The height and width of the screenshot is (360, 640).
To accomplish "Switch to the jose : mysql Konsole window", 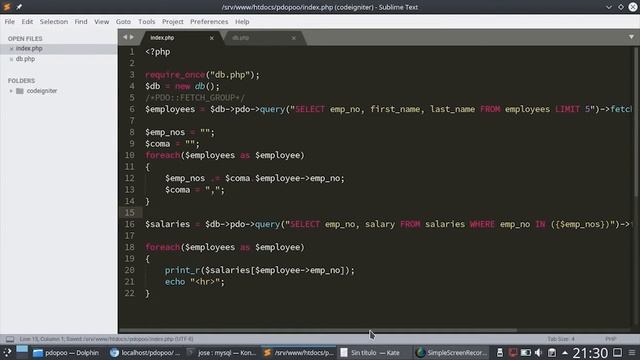I will pyautogui.click(x=222, y=353).
